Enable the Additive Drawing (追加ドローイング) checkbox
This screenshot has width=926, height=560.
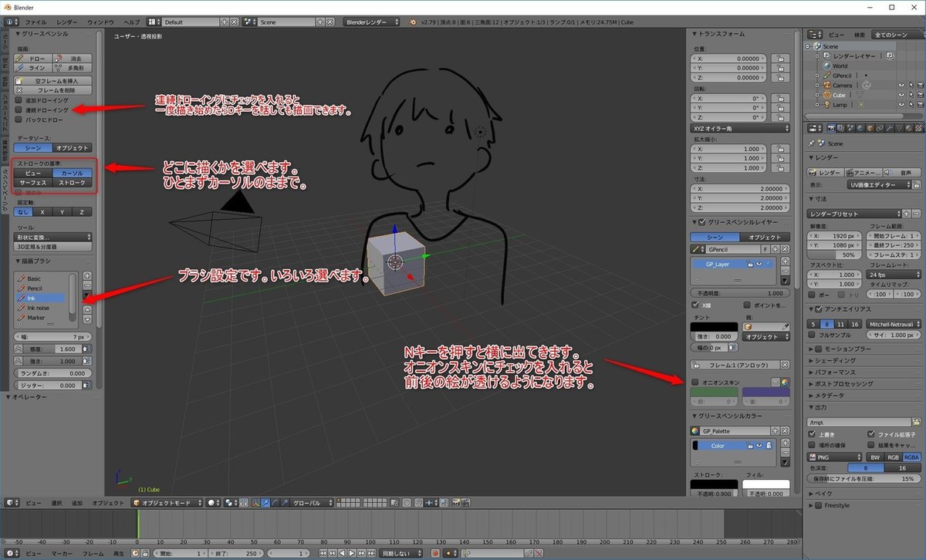click(19, 100)
